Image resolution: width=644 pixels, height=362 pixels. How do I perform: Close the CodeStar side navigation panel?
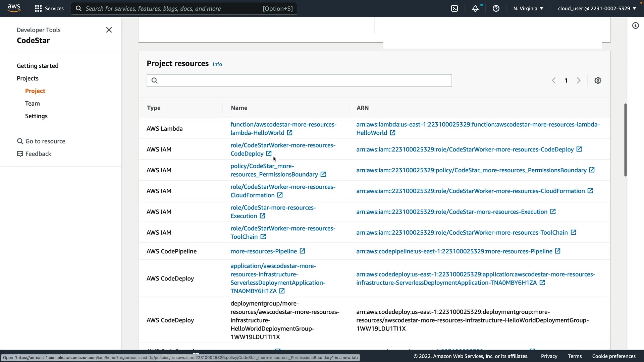click(x=109, y=30)
